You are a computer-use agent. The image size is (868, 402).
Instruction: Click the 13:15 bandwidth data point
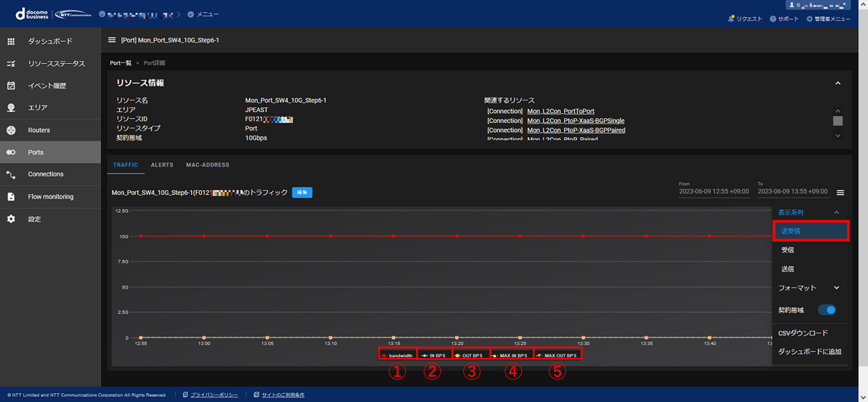pos(393,236)
